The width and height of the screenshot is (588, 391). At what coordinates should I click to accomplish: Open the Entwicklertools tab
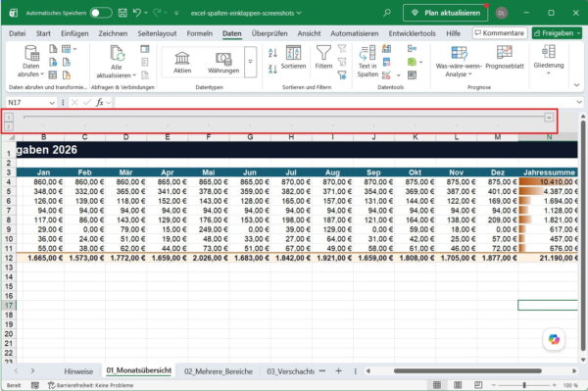coord(412,33)
